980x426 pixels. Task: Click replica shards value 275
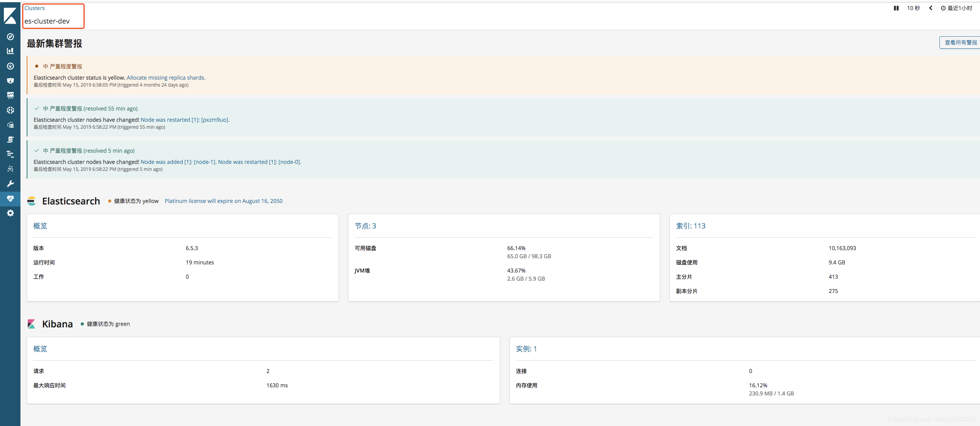[833, 291]
